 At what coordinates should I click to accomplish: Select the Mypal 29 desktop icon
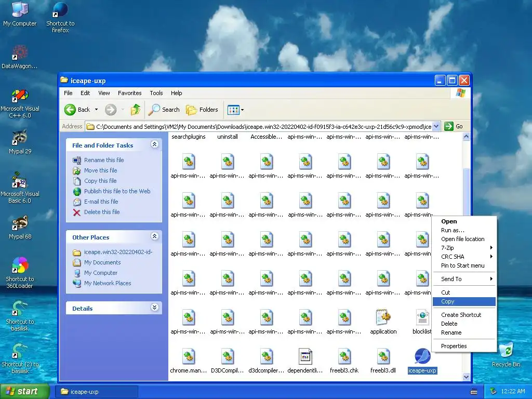[x=20, y=142]
